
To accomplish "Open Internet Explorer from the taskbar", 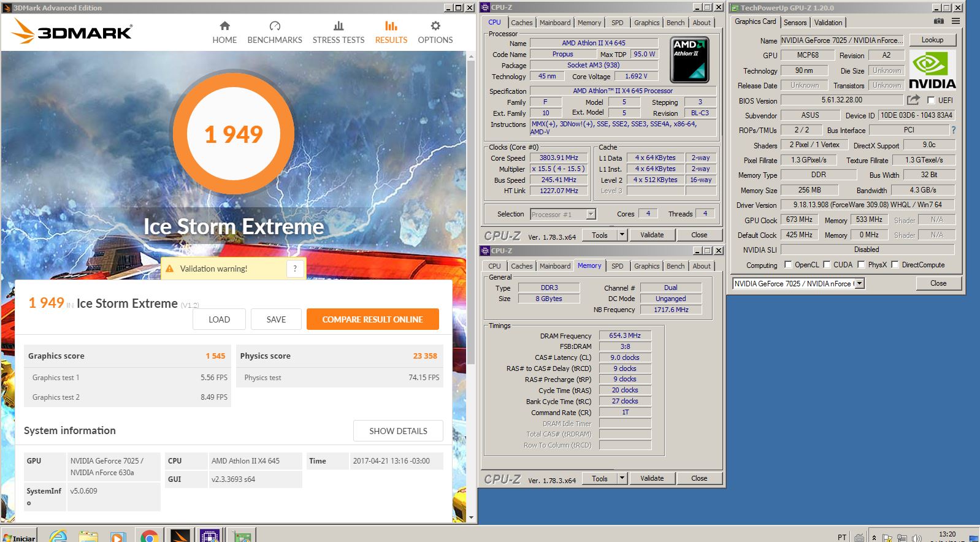I will (58, 535).
